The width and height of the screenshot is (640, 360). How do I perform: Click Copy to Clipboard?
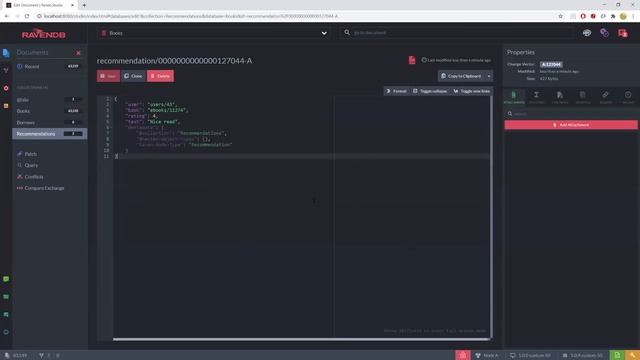coord(461,76)
